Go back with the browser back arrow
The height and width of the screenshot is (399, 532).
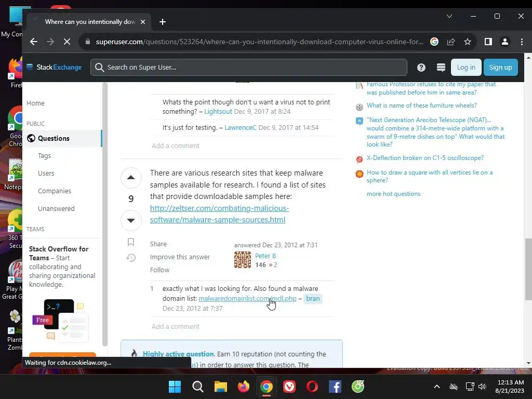pyautogui.click(x=34, y=42)
